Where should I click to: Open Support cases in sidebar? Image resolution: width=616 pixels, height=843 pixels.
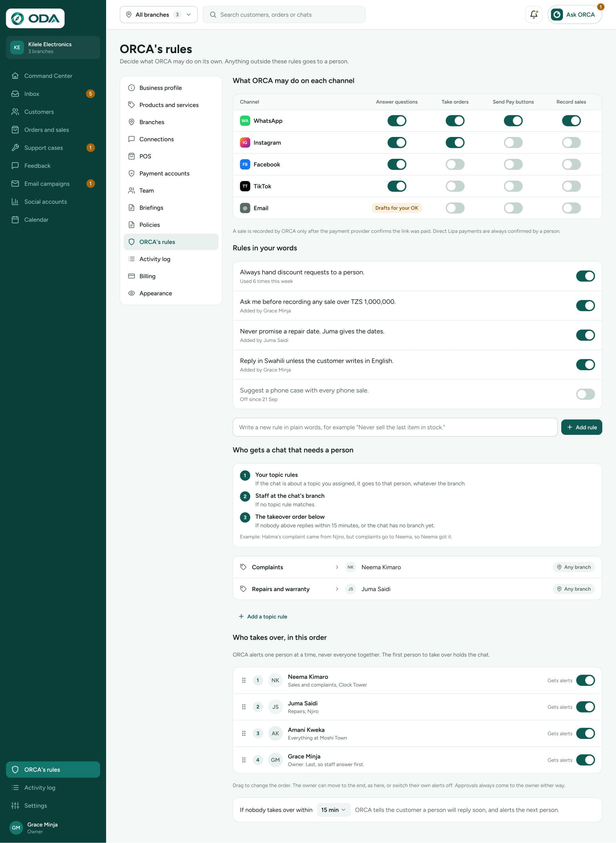[x=53, y=148]
